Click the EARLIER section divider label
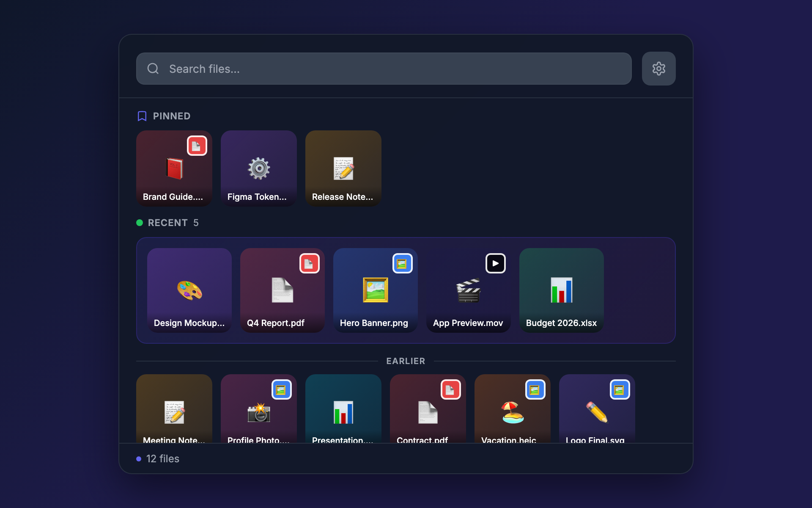The image size is (812, 508). click(406, 361)
